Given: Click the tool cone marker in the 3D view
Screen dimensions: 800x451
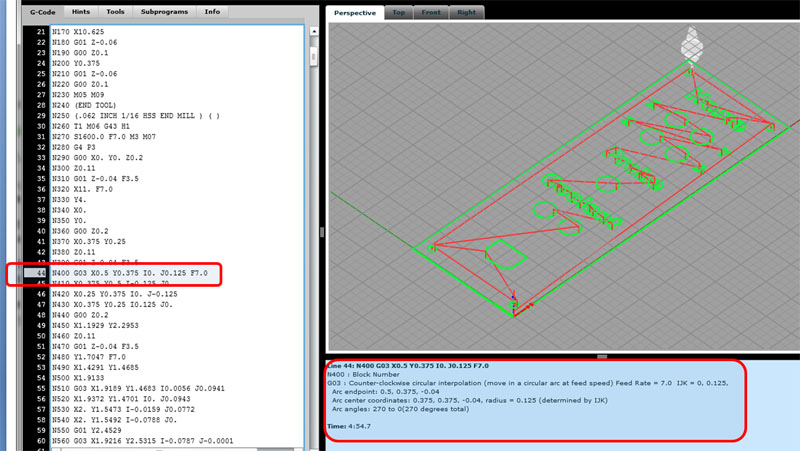Looking at the screenshot, I should pyautogui.click(x=692, y=46).
